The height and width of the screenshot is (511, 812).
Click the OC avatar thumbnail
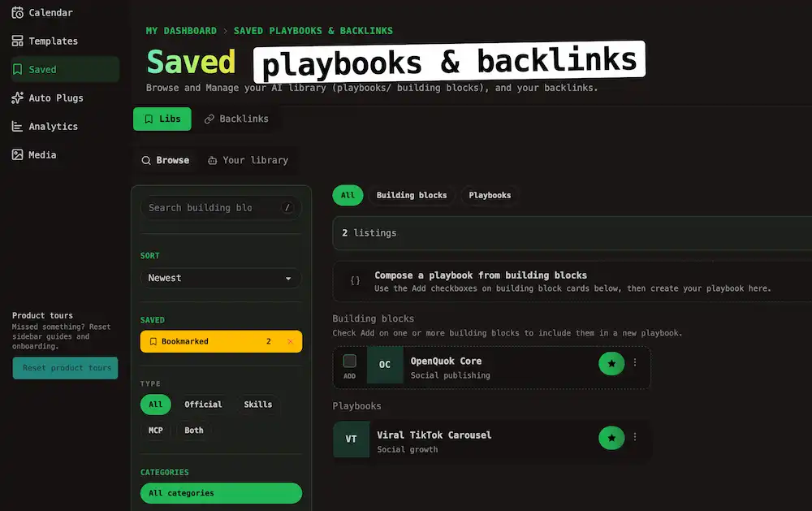(385, 365)
